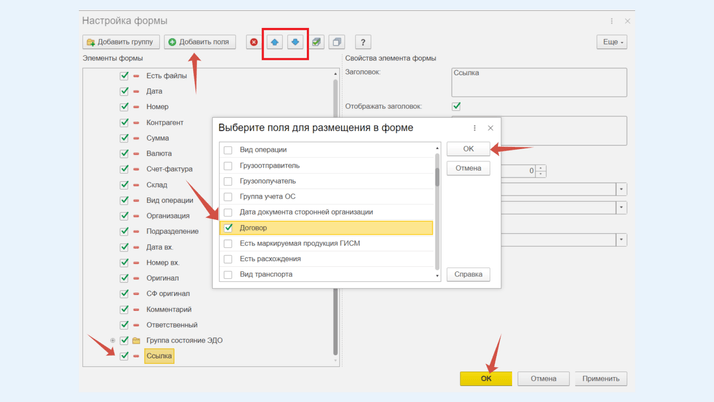Increase the numeric value with the stepper arrow
This screenshot has height=402, width=714.
[x=541, y=168]
